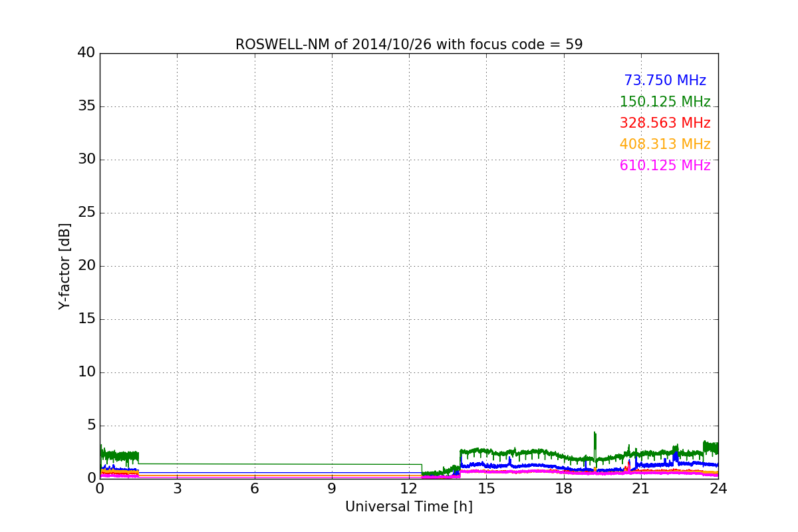Click the 150.125 MHz legend label
Screen dimensions: 798x532
click(x=665, y=102)
